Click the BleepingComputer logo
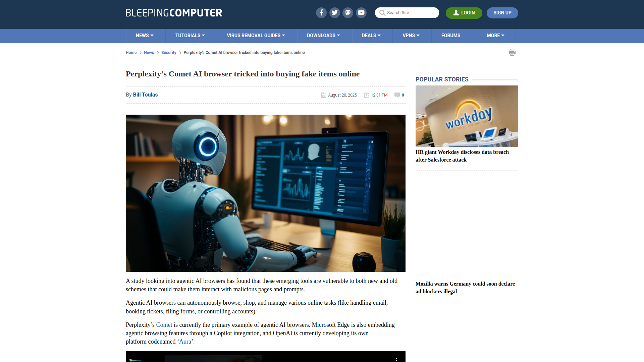644x362 pixels. 174,13
